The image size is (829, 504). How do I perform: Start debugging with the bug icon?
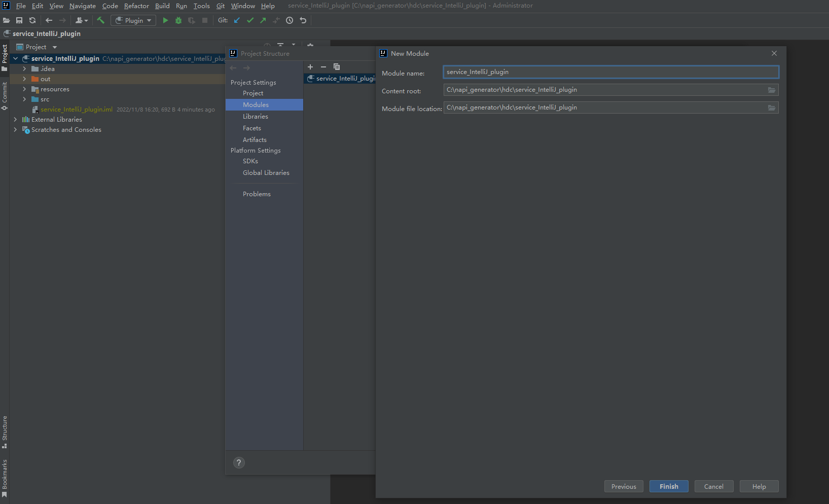(178, 20)
